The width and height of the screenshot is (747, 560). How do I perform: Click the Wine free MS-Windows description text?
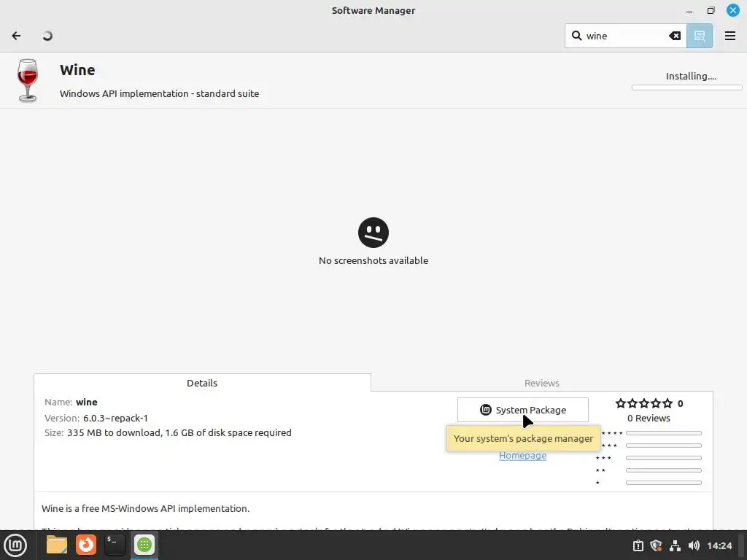tap(145, 508)
